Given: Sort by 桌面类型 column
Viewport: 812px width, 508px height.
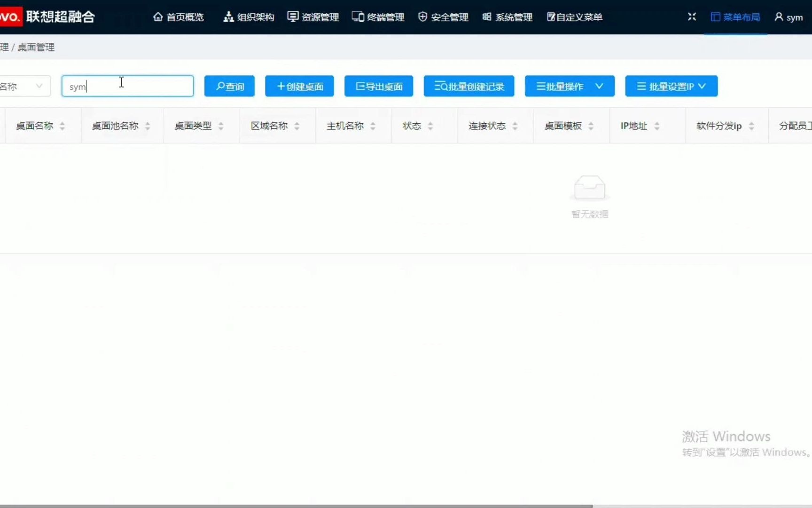Looking at the screenshot, I should coord(221,126).
